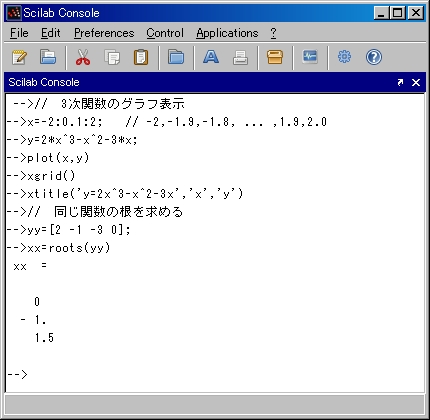Viewport: 430px width, 420px height.
Task: Launch Xcos via toolbar icon
Action: coord(310,57)
